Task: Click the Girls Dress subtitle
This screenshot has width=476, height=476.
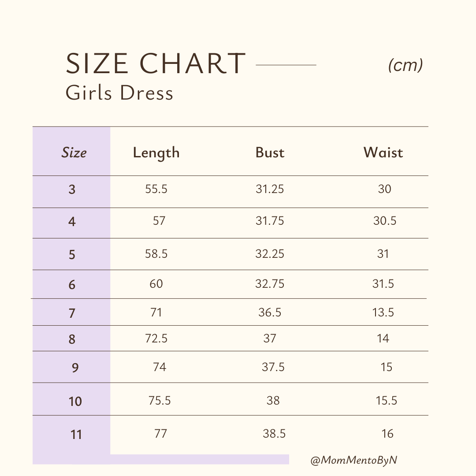Action: click(119, 93)
